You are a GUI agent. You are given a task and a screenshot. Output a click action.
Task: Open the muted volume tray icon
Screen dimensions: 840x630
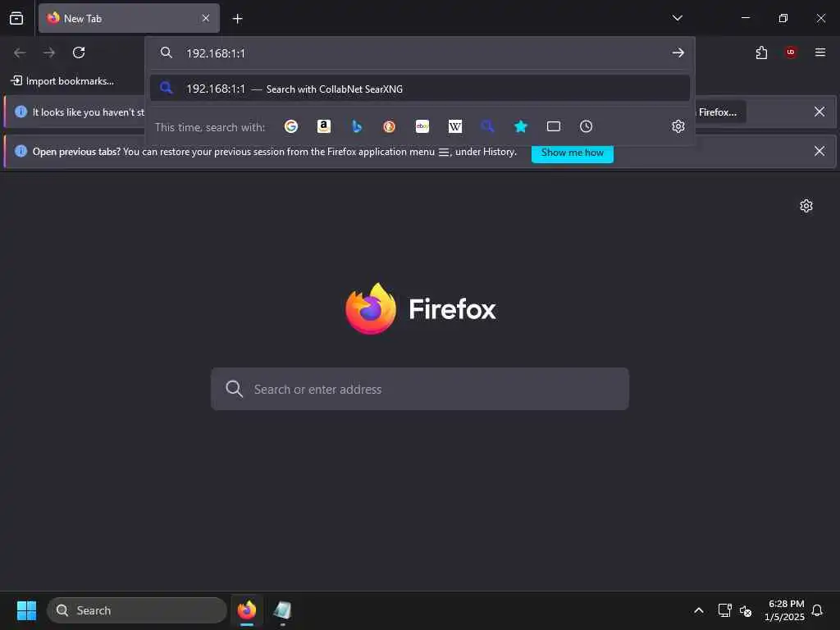[746, 610]
